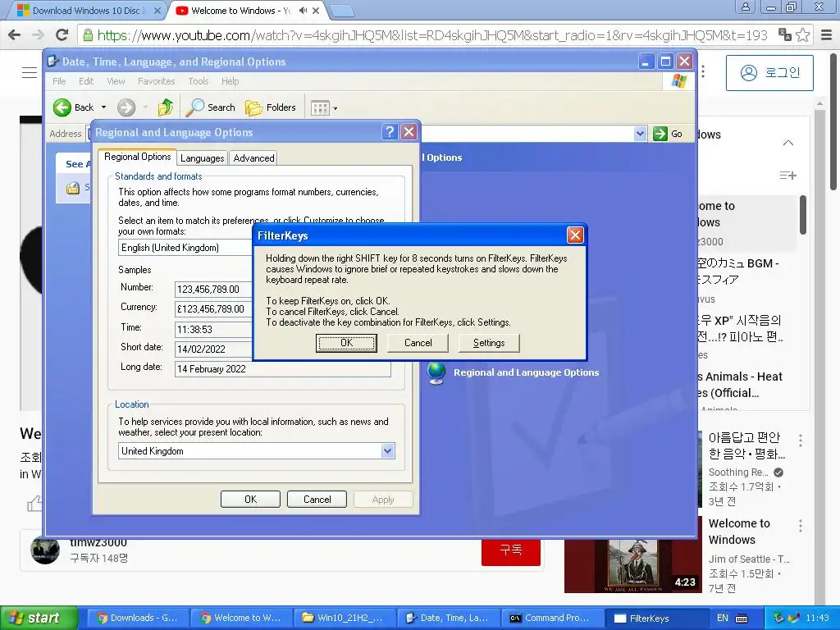Click the help question mark in Regional dialog
The width and height of the screenshot is (840, 630).
tap(390, 132)
